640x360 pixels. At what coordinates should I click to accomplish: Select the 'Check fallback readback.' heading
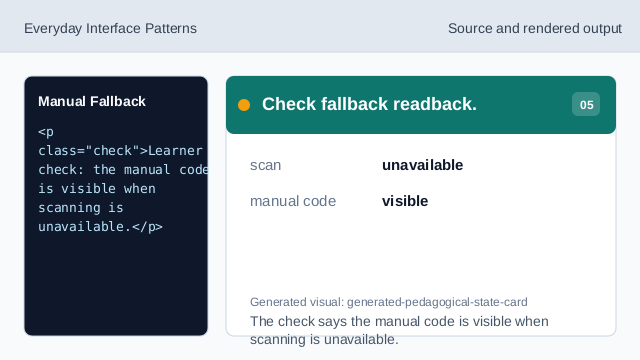[x=369, y=104]
